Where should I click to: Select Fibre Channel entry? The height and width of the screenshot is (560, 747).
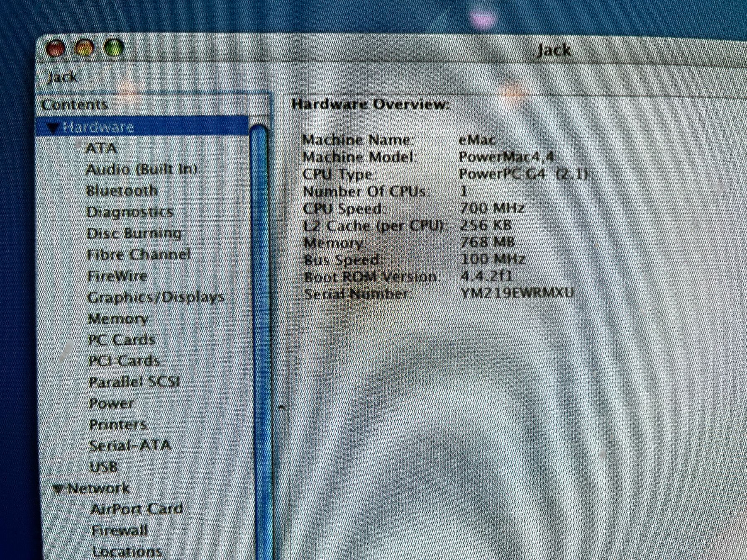tap(139, 255)
